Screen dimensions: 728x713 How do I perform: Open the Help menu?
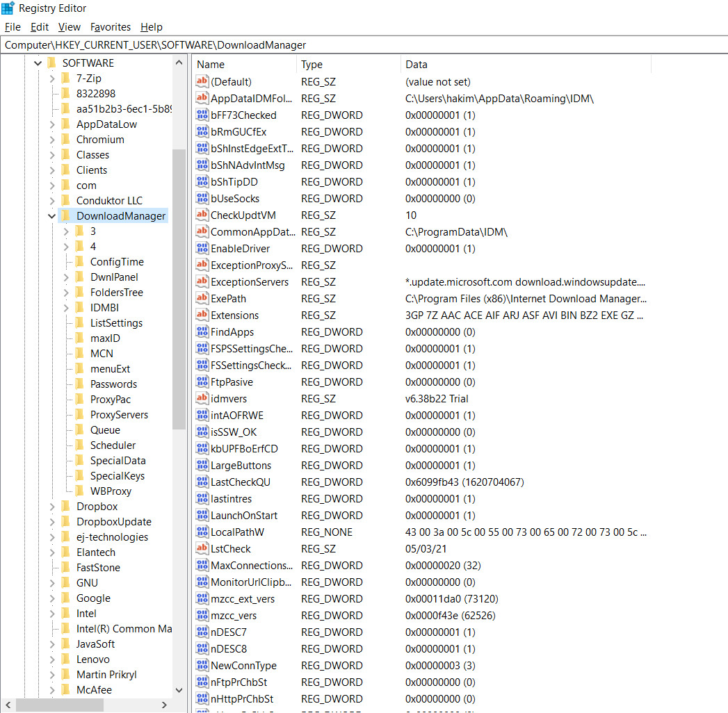(x=152, y=27)
